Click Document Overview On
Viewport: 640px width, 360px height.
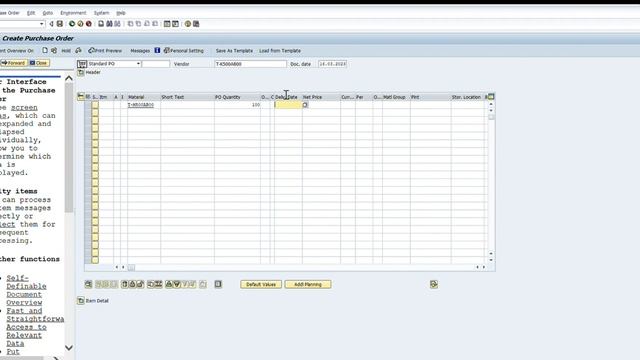pos(17,51)
